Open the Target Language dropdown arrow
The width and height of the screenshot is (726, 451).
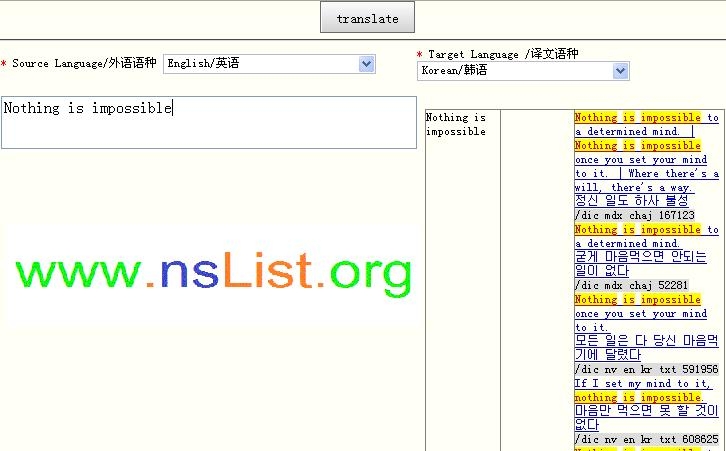pos(620,71)
